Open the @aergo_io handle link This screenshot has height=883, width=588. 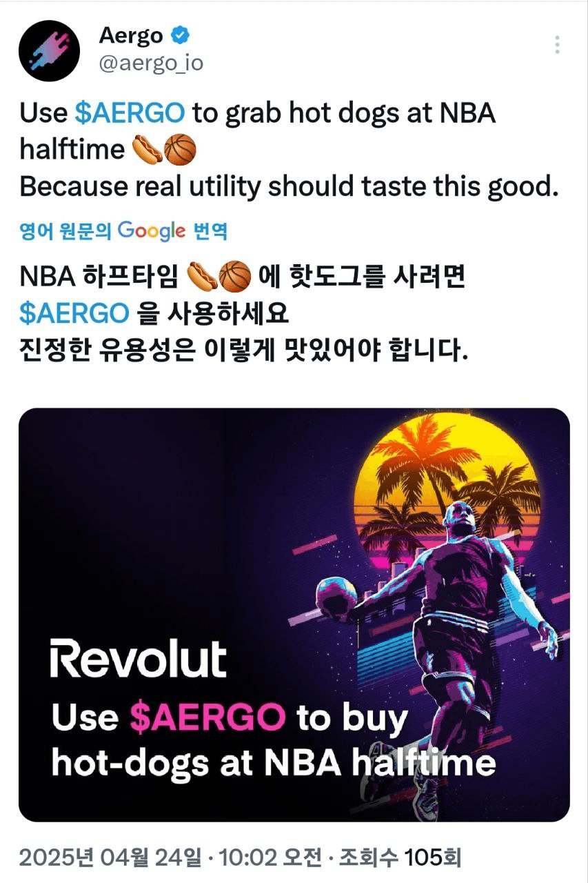point(151,64)
